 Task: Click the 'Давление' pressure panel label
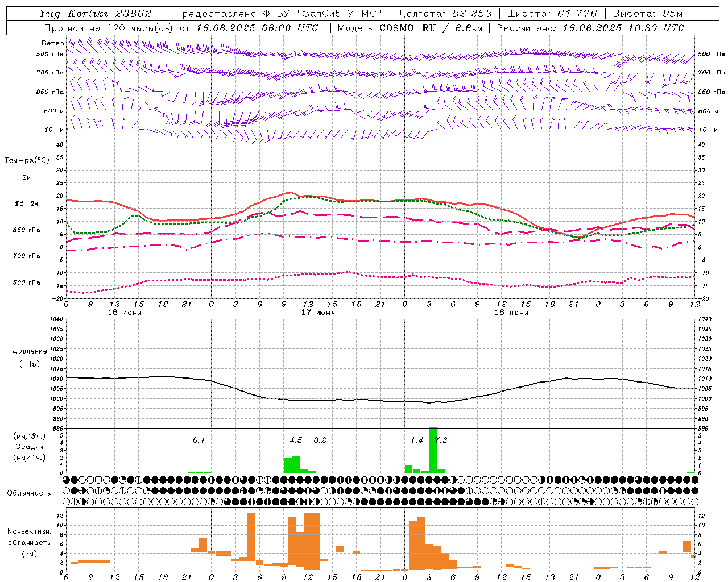(x=30, y=351)
